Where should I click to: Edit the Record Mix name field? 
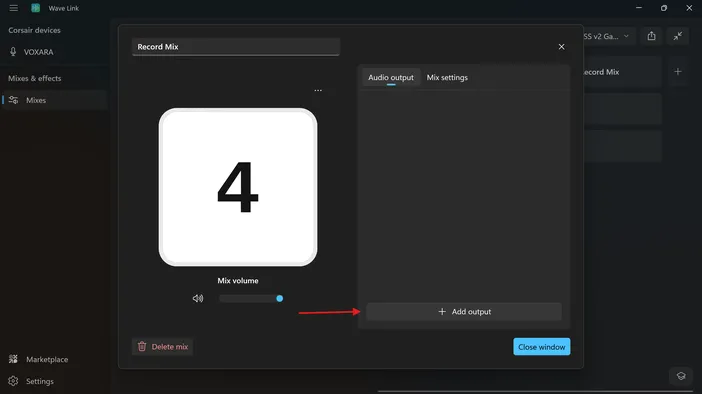(235, 47)
